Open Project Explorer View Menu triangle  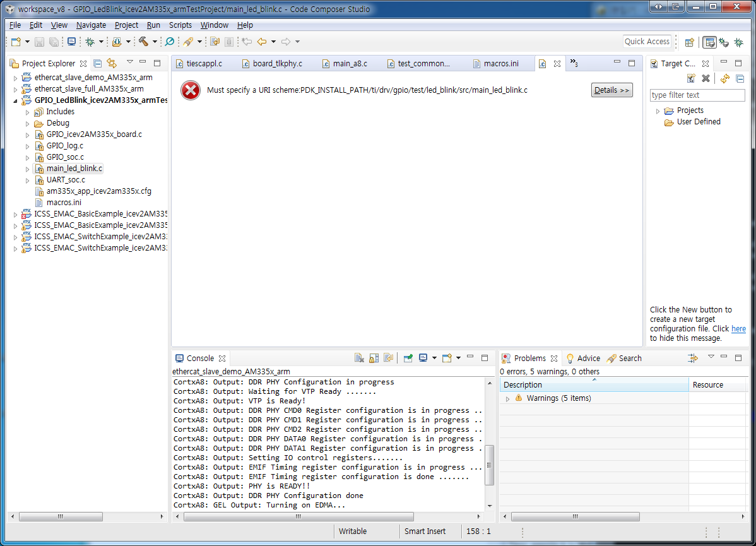[130, 62]
